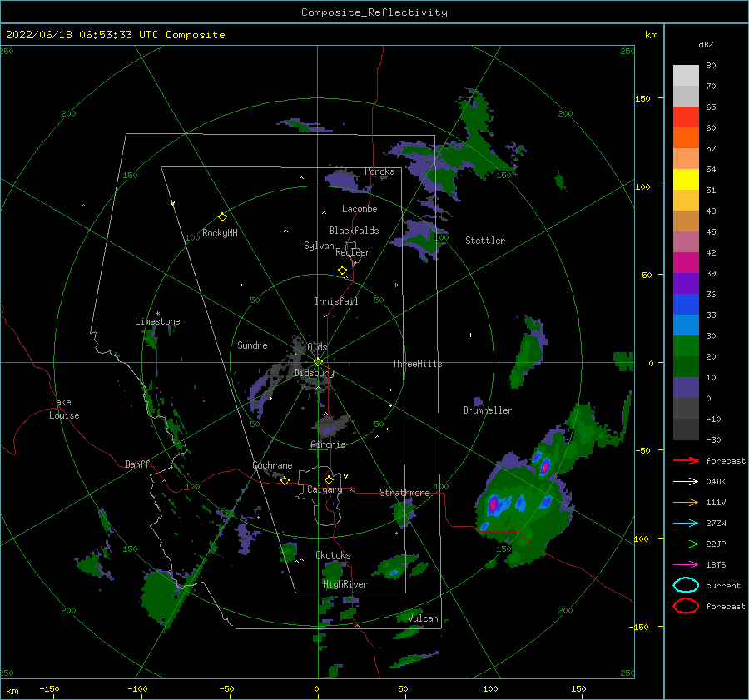Click the yellow diamond at radar center
Image resolution: width=749 pixels, height=700 pixels.
coord(318,362)
